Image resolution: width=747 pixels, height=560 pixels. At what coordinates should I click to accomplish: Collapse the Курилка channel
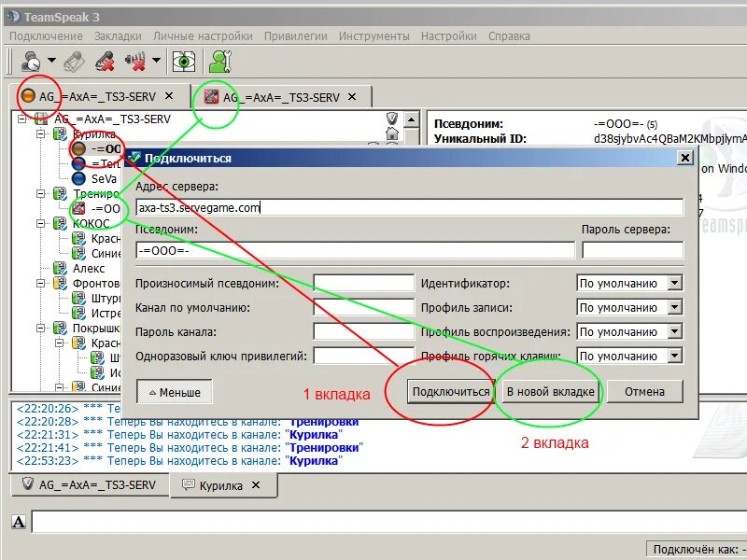tap(41, 133)
